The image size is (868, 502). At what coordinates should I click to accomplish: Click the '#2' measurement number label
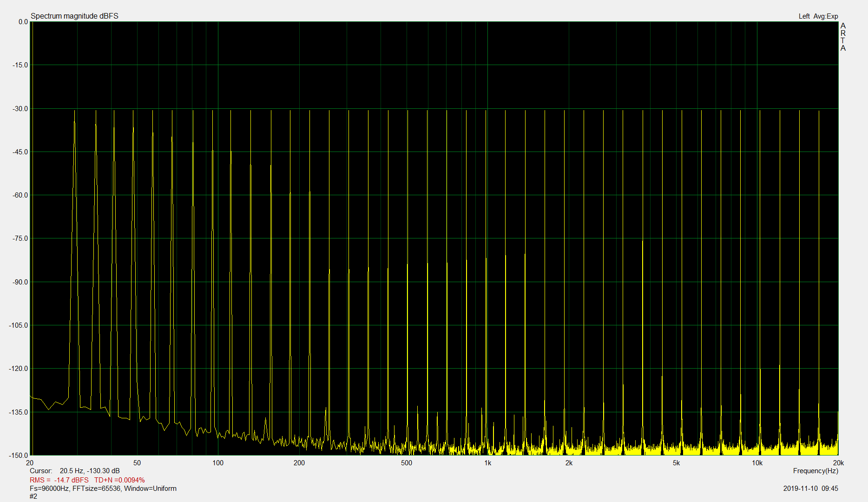[33, 496]
